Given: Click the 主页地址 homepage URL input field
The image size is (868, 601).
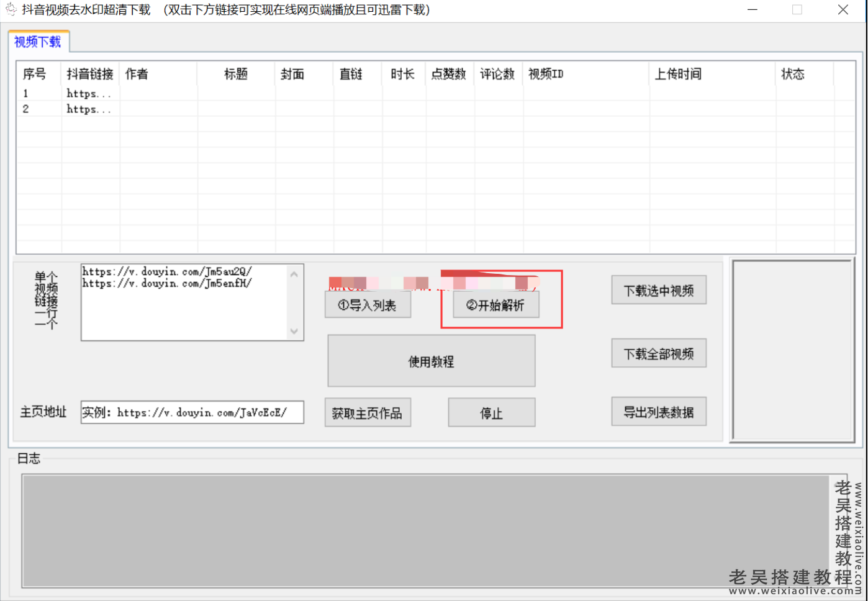Looking at the screenshot, I should click(192, 412).
